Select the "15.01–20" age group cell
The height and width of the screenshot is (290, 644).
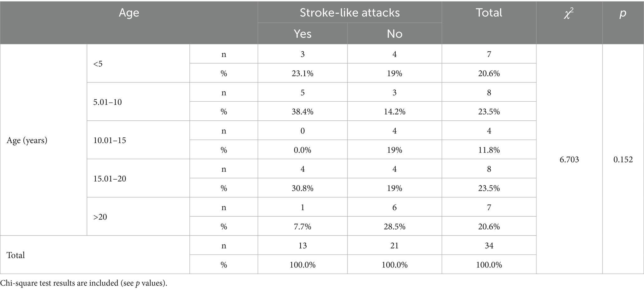(x=110, y=179)
